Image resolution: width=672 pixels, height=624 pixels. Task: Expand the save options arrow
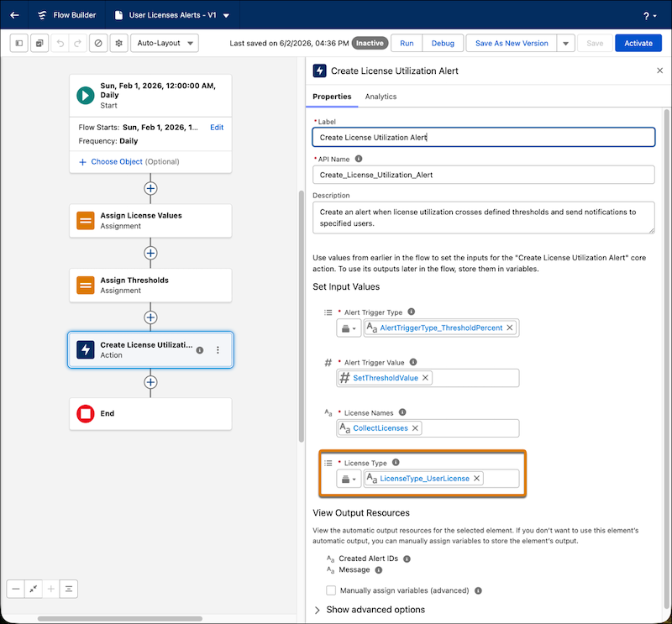pos(565,44)
